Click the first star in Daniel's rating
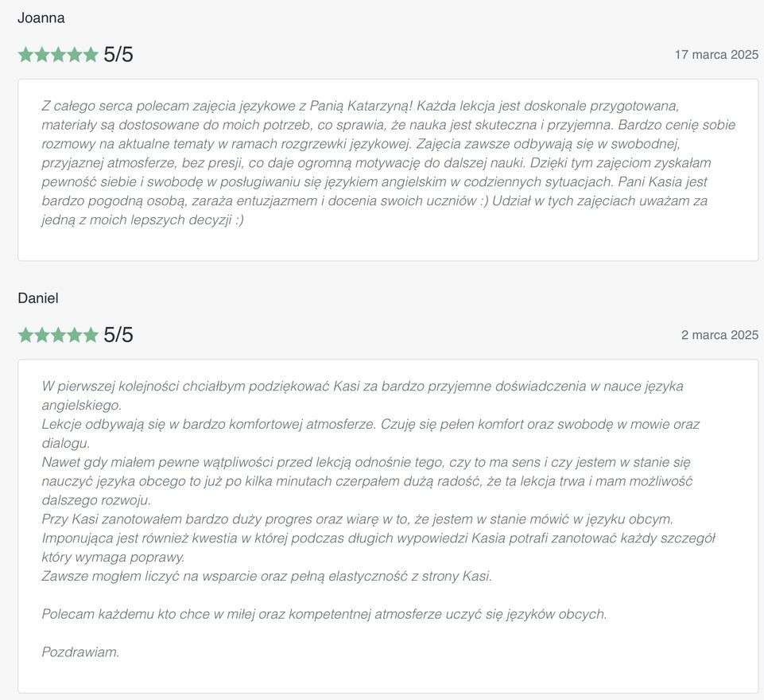 click(25, 335)
